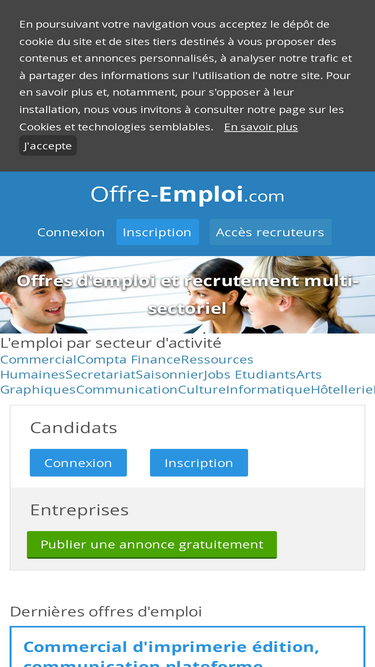Open the Arts Graphiques sector link

point(308,375)
